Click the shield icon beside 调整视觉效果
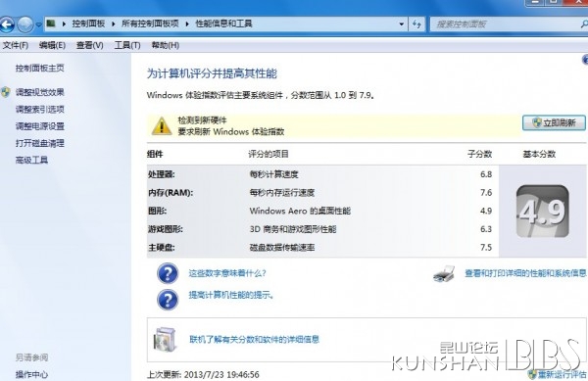Screen dimensions: 588x381 click(x=6, y=92)
